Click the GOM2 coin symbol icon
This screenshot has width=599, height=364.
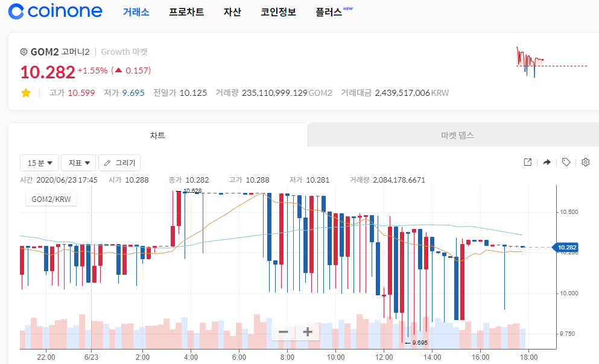pos(24,51)
